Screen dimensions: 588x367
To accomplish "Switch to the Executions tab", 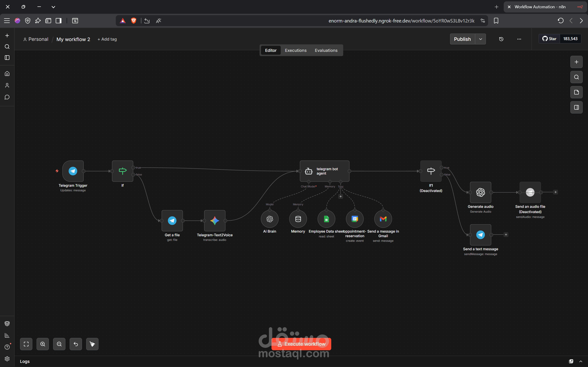I will 295,50.
